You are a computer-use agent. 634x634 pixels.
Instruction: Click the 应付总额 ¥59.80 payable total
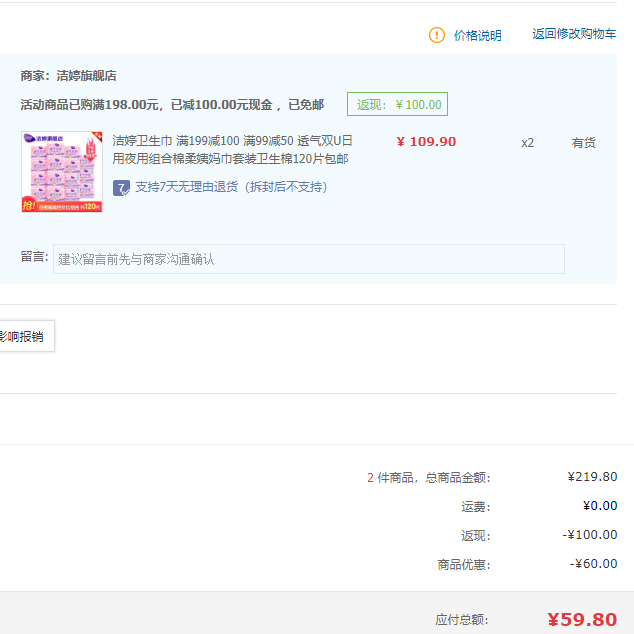pos(582,619)
